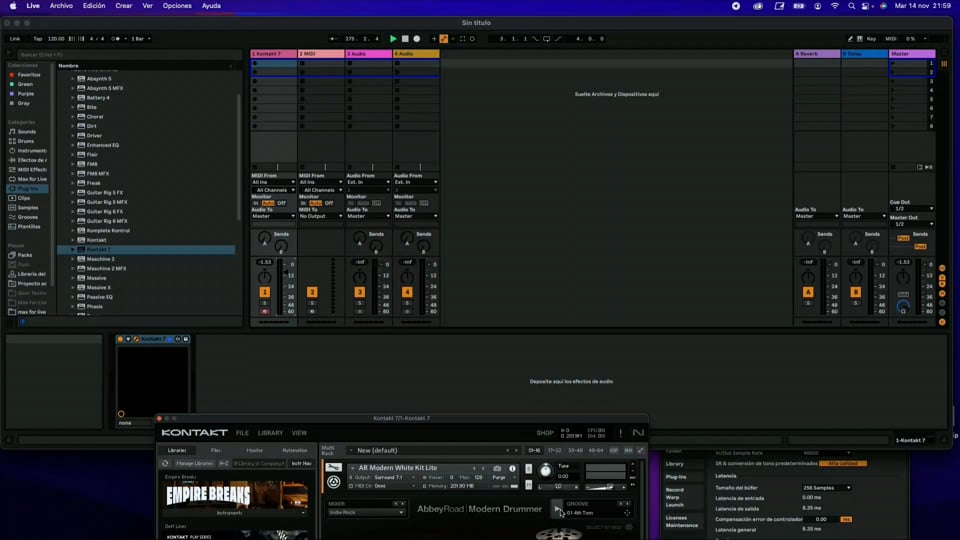Toggle the orange Automation Arm button
960x540 pixels.
[x=444, y=39]
